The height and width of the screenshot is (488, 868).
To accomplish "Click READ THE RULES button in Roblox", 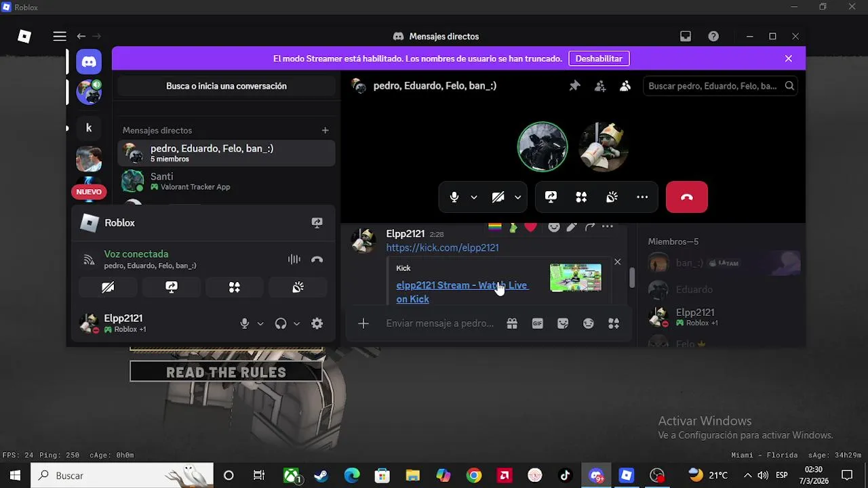I will pyautogui.click(x=226, y=372).
